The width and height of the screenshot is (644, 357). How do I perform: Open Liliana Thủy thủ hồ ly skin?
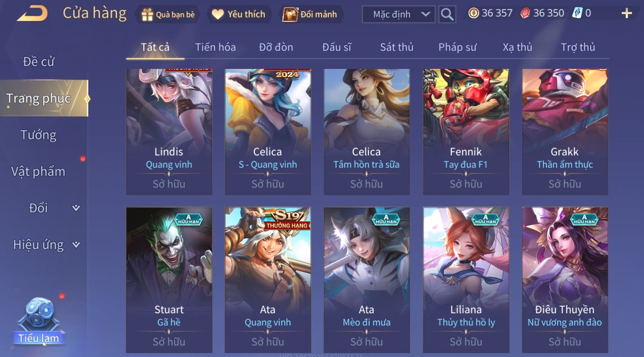coord(466,280)
